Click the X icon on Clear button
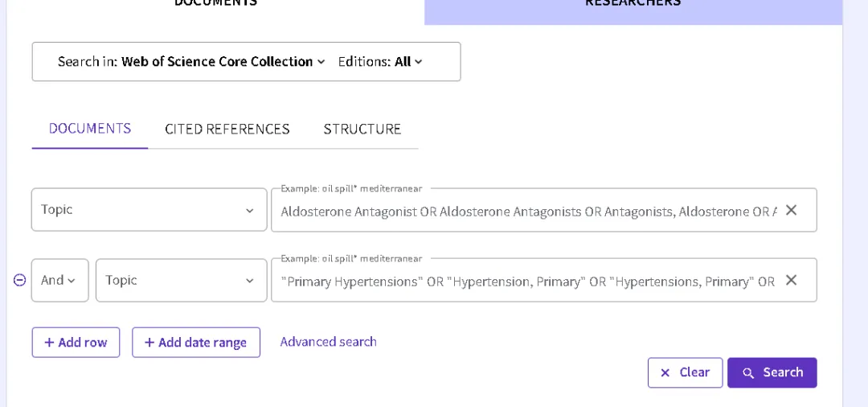Screen dimensions: 868x407 [665, 373]
